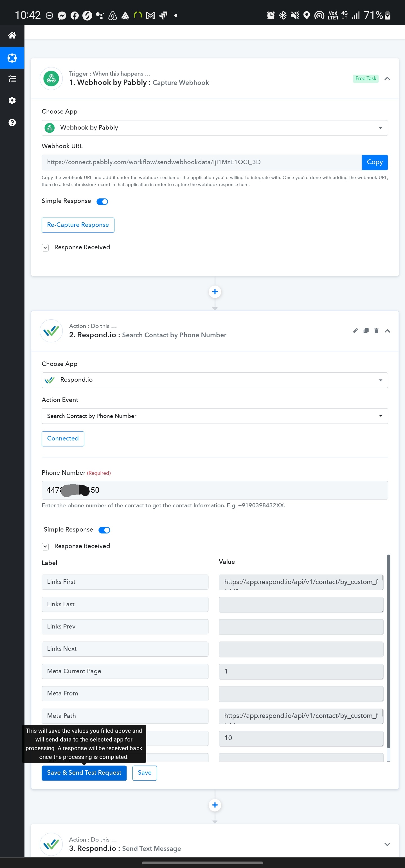Viewport: 405px width, 868px height.
Task: Delete step 2 with the trash icon
Action: (376, 331)
